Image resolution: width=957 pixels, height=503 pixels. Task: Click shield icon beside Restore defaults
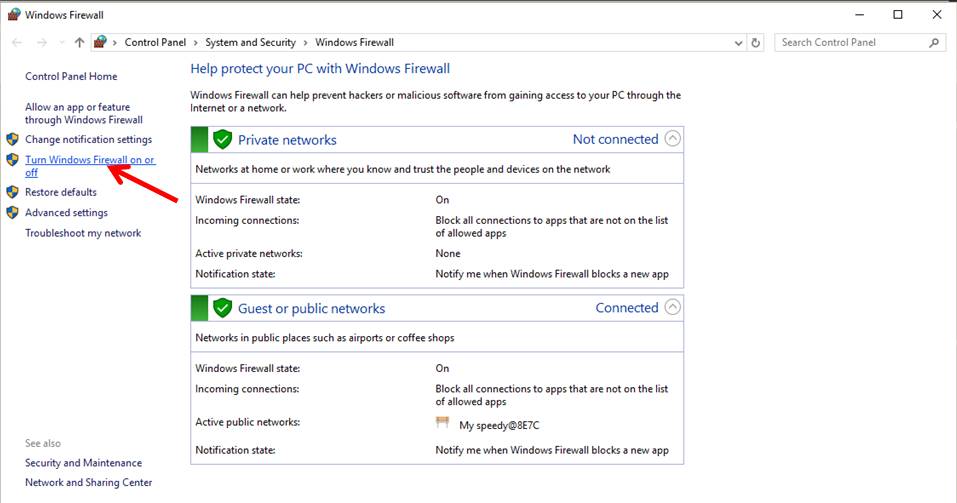click(12, 192)
